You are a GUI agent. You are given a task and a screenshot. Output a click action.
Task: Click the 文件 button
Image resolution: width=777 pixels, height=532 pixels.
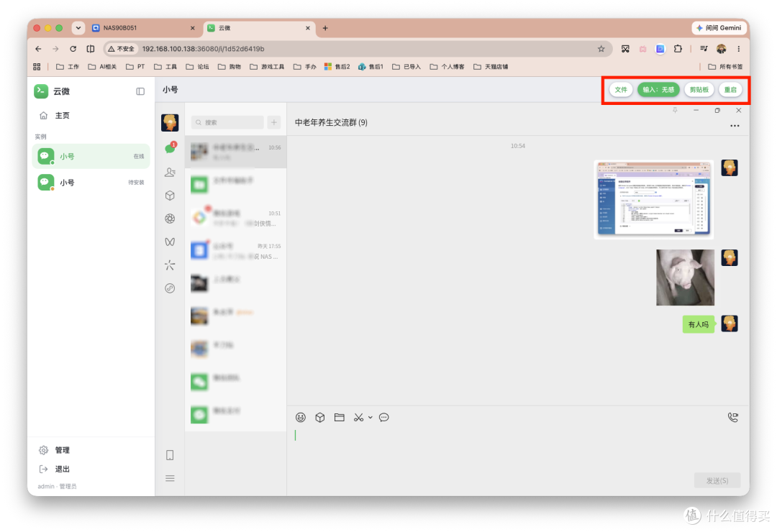(621, 90)
